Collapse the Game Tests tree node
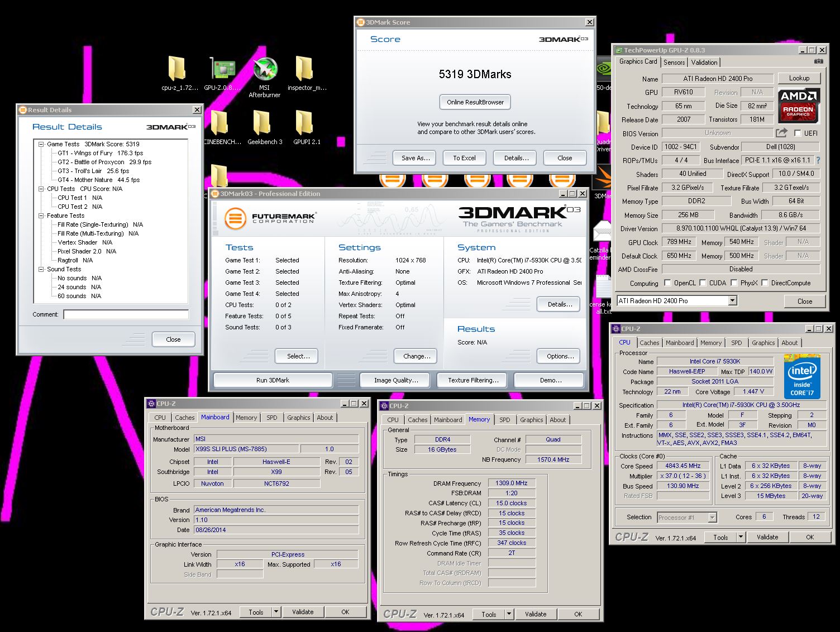Screen dimensions: 840x632 click(x=41, y=144)
